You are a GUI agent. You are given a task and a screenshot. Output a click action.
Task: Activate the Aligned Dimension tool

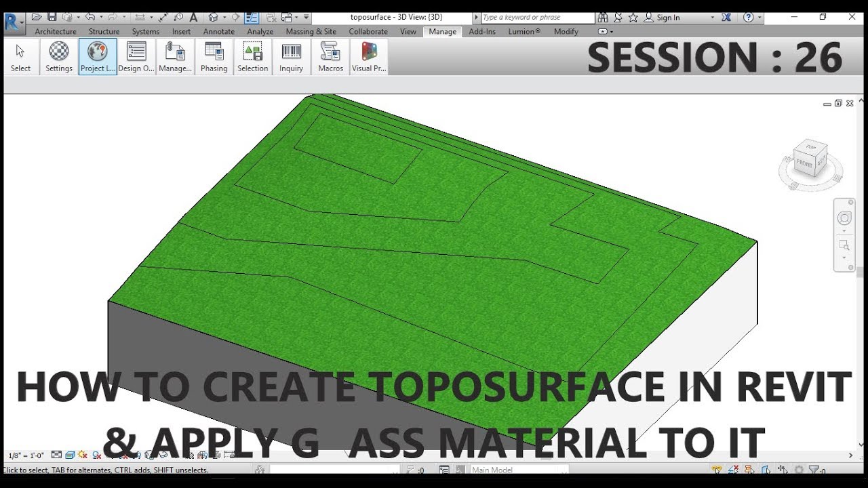(139, 17)
